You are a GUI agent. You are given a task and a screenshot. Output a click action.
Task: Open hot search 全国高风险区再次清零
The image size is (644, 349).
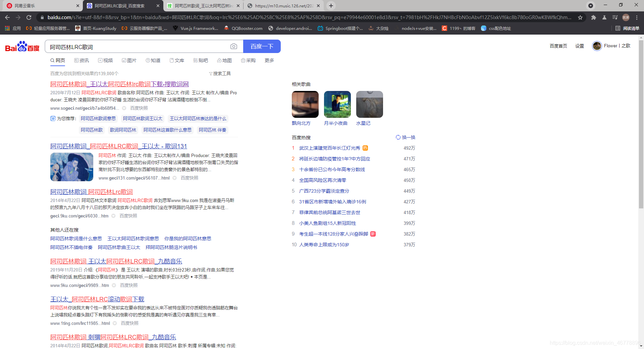click(323, 180)
